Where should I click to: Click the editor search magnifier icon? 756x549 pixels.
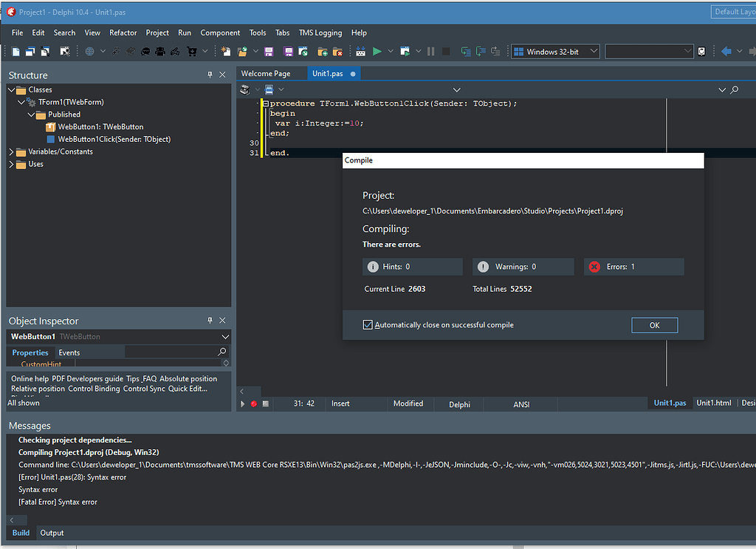735,89
